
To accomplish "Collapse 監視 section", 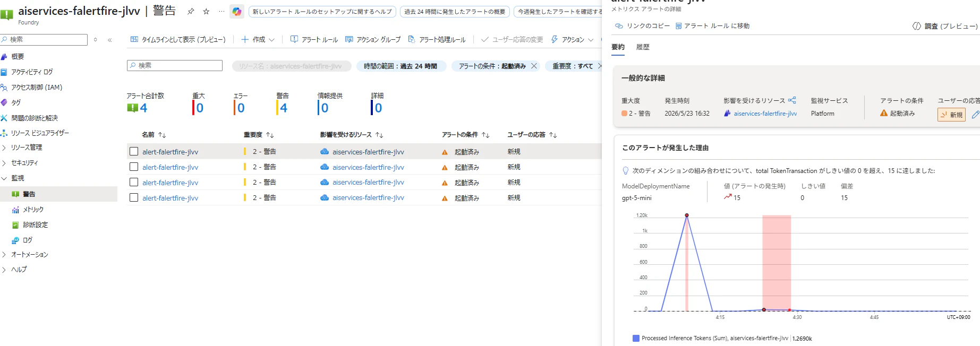I will (x=18, y=178).
